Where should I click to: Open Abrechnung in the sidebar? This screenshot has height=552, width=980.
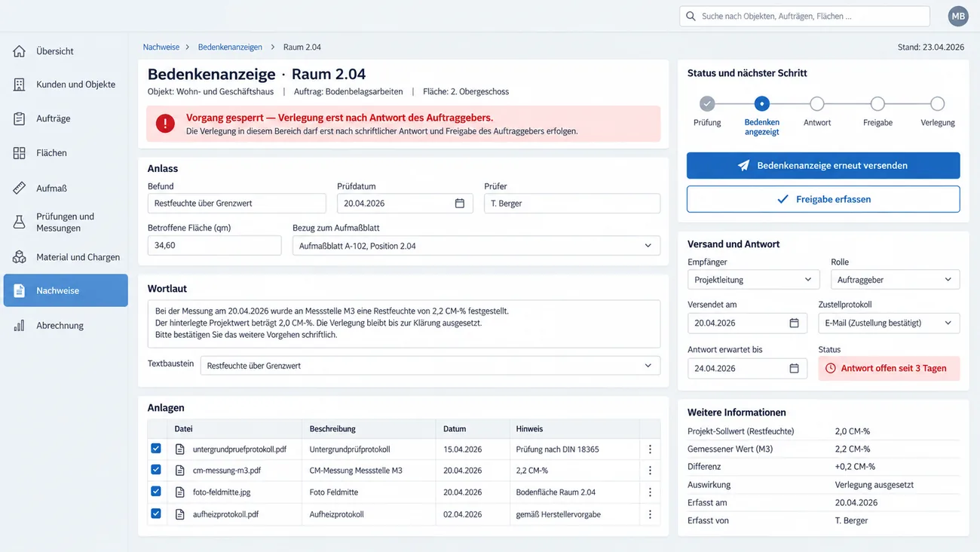click(x=66, y=326)
